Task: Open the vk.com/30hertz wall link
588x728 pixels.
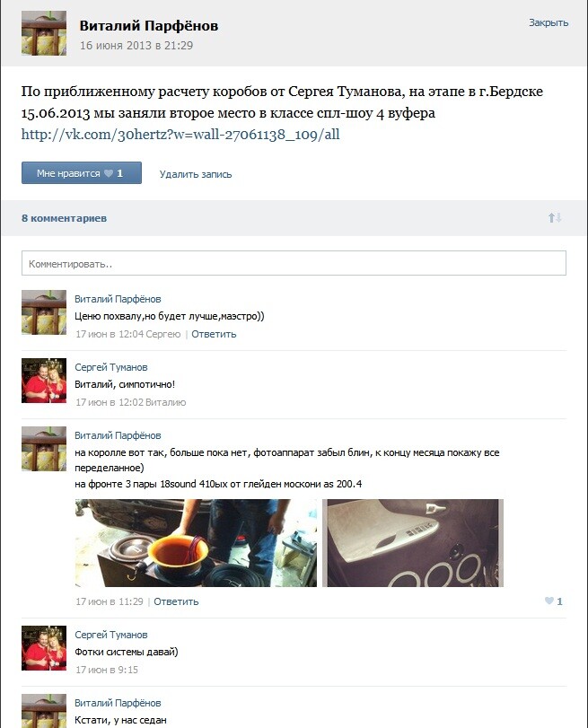Action: point(180,135)
